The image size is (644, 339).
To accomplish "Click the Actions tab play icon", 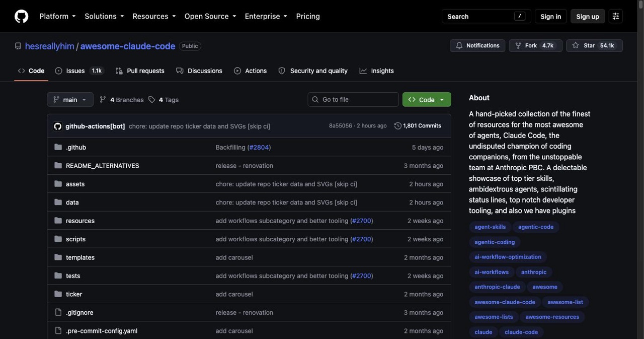I will tap(237, 71).
